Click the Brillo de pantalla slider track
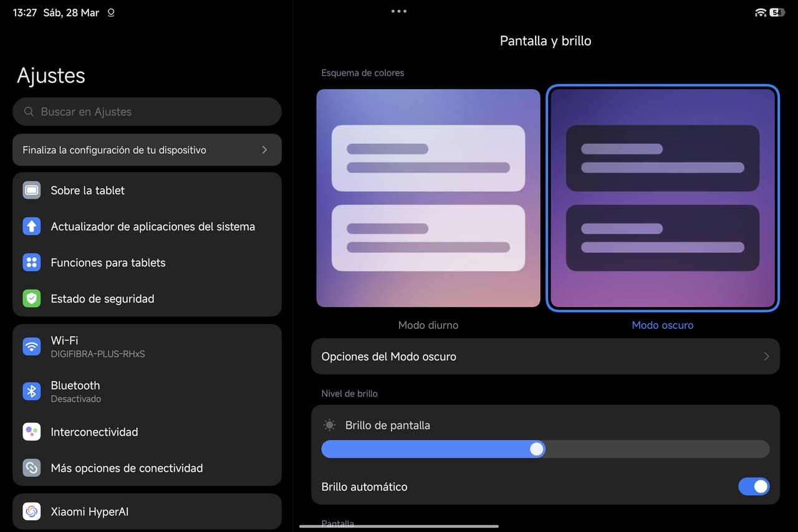 (x=655, y=449)
